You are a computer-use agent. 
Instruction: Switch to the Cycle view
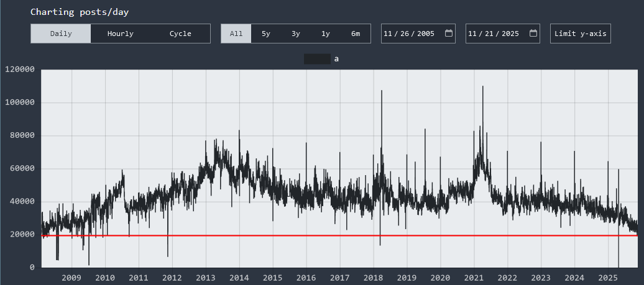180,34
